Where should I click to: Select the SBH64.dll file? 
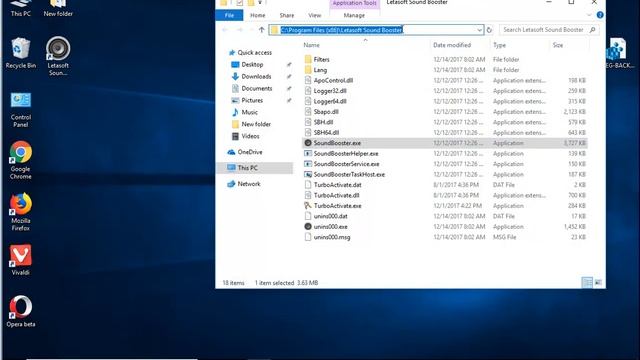326,132
